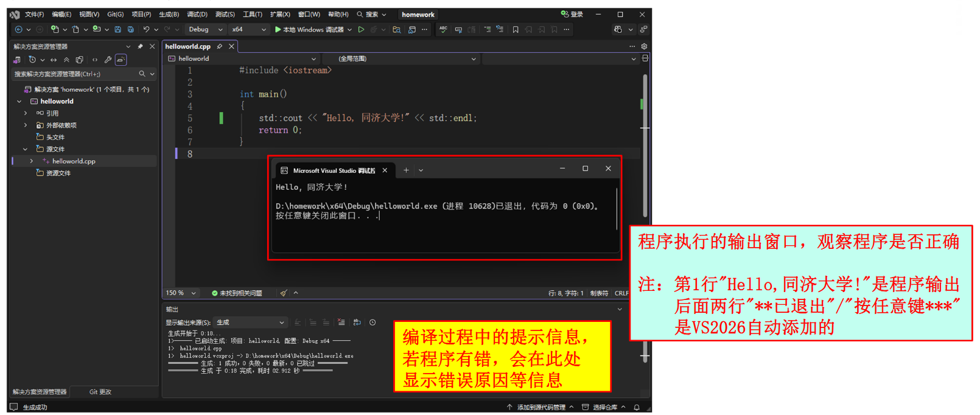The image size is (980, 415).
Task: Click the 登录 sign-in button
Action: (x=572, y=15)
